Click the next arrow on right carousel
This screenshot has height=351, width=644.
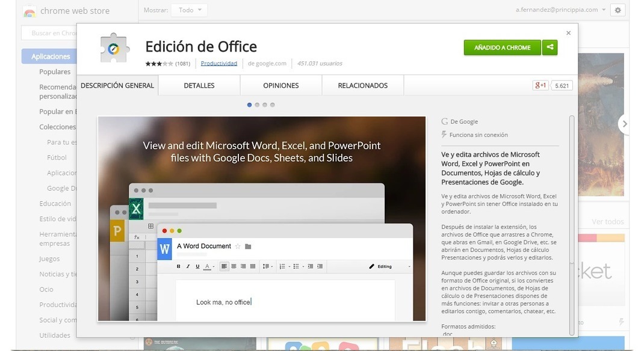tap(625, 124)
